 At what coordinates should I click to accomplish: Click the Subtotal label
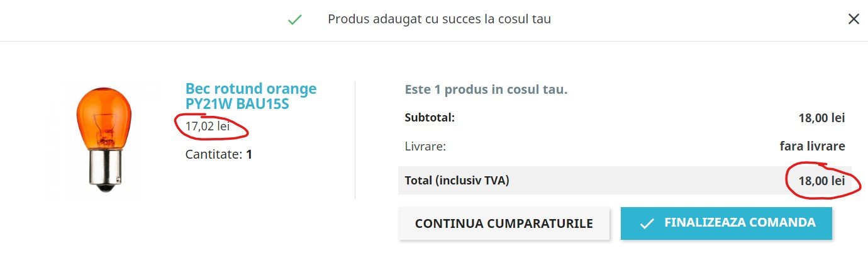click(430, 117)
